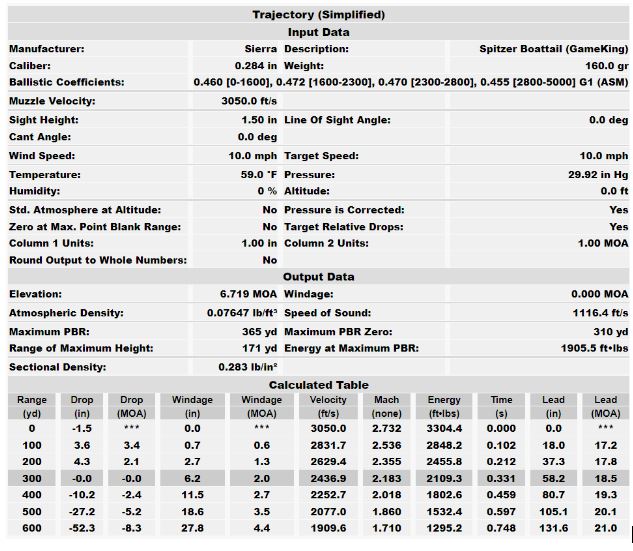633x551 pixels.
Task: Click sectional density '0.283 lb/in²'
Action: 247,367
